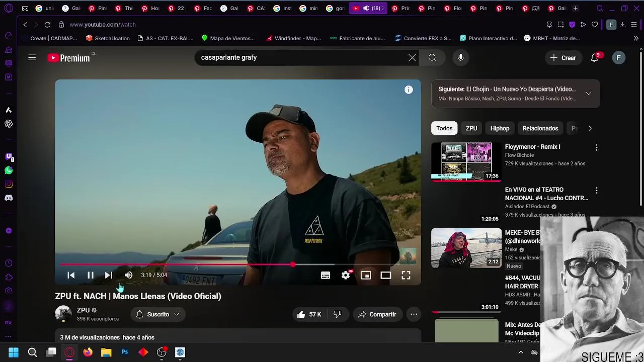Reload the current page
This screenshot has width=644, height=362.
click(47, 24)
